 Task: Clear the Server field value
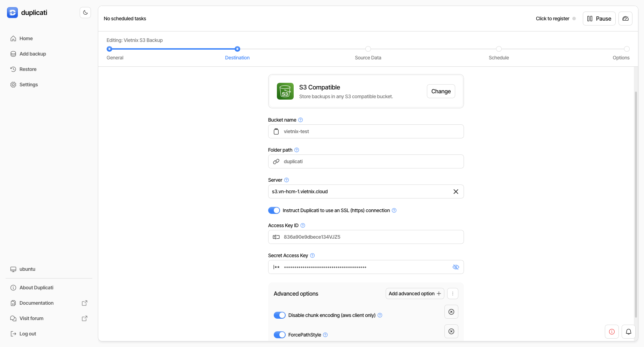coord(456,191)
